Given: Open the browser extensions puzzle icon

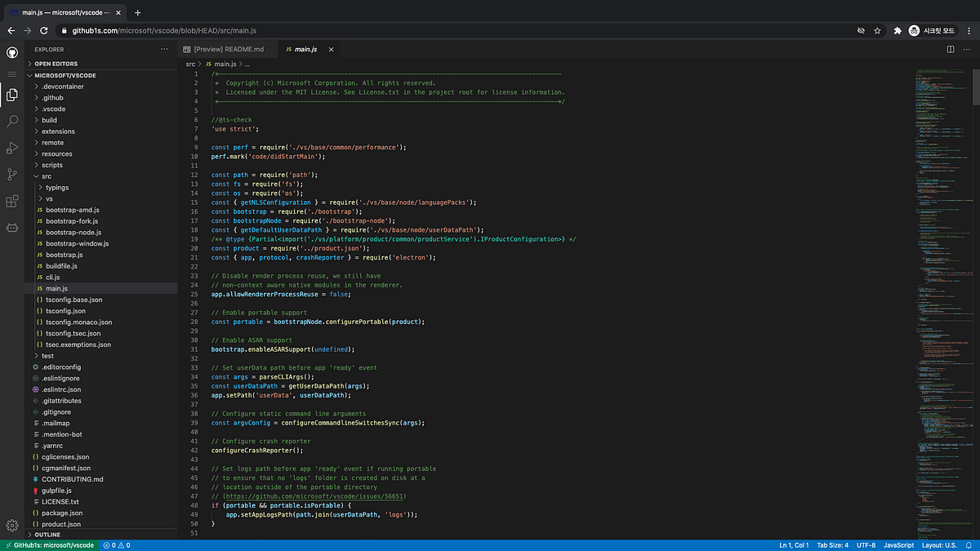Looking at the screenshot, I should (898, 30).
